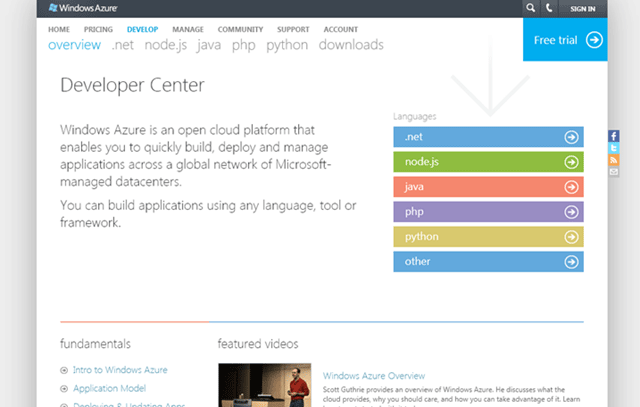The width and height of the screenshot is (640, 407).
Task: Choose the other language button
Action: [x=488, y=261]
